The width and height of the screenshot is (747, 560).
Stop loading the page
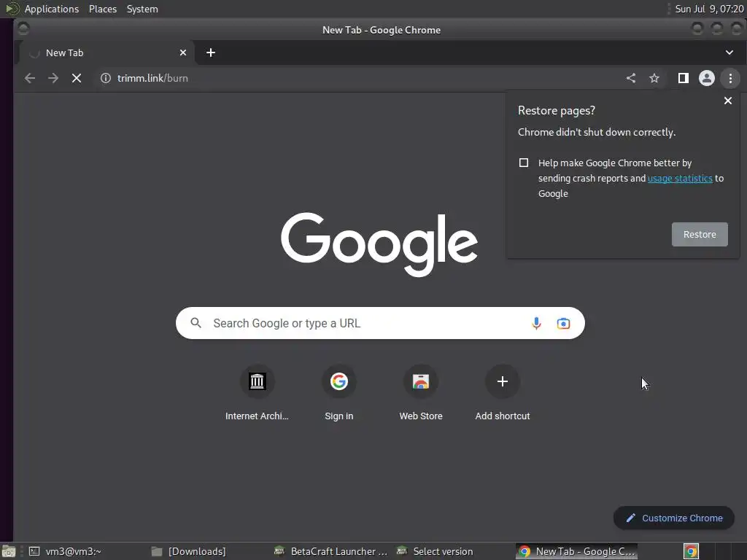[76, 78]
